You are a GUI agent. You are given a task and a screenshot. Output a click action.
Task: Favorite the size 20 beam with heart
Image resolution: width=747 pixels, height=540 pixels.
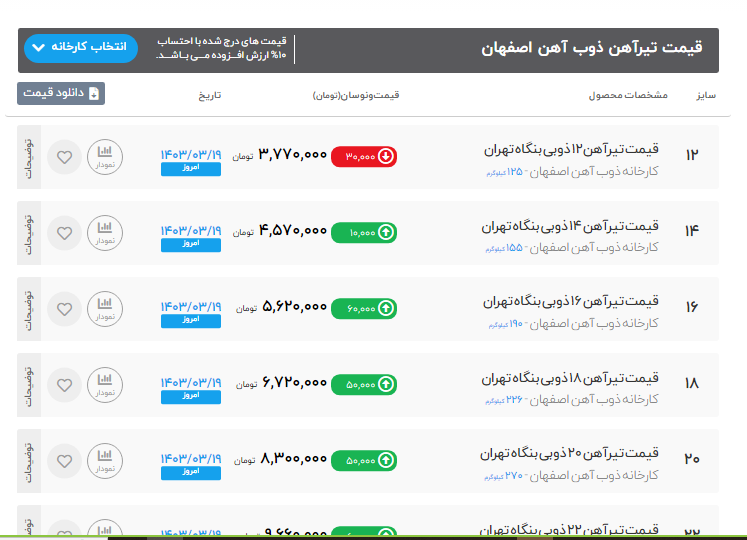click(65, 460)
